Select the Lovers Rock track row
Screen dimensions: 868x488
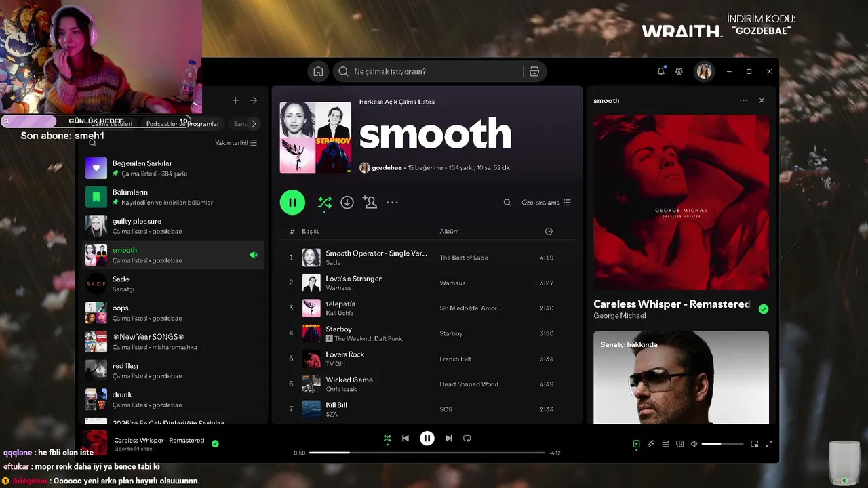pyautogui.click(x=428, y=359)
